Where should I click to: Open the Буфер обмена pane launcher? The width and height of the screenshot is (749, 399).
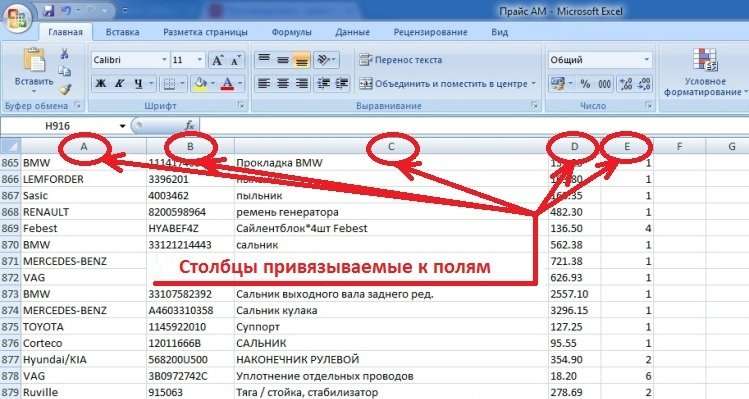tap(77, 106)
